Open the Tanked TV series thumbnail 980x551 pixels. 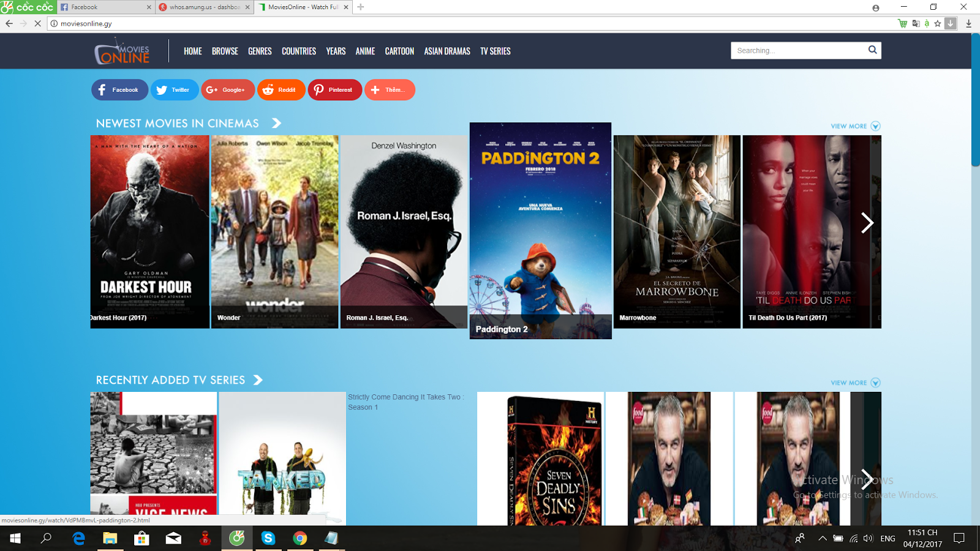282,459
